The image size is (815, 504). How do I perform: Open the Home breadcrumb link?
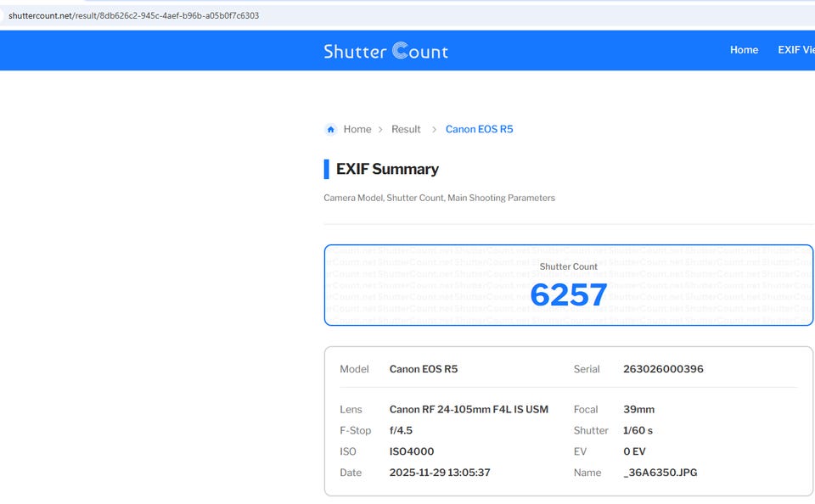(x=357, y=129)
